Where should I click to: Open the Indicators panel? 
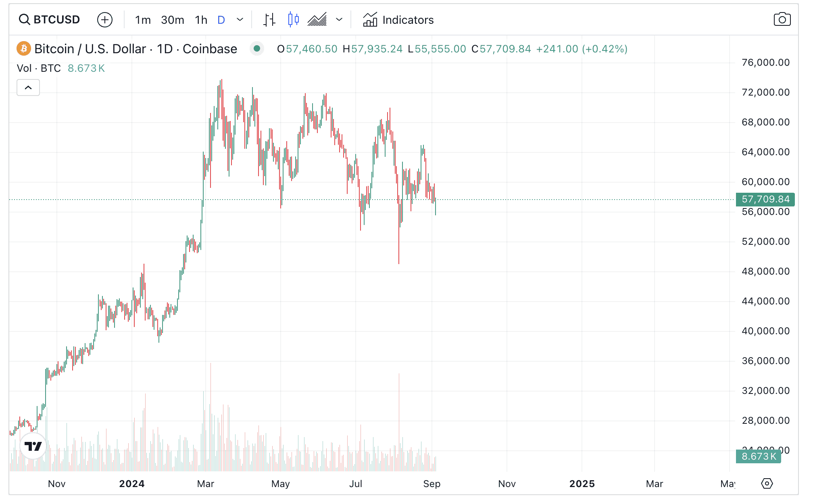[398, 20]
